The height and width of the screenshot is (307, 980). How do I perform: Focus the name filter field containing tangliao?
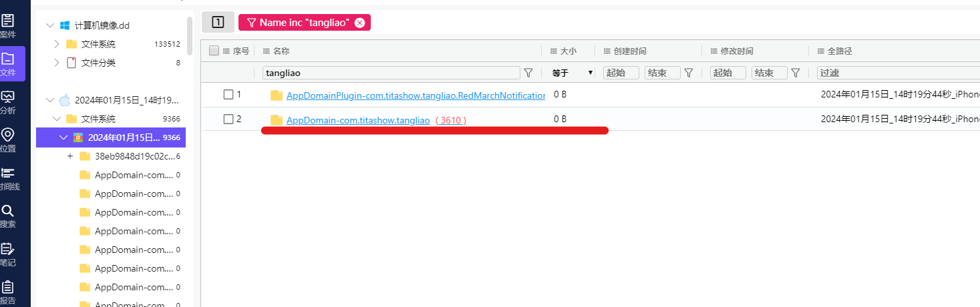[391, 73]
